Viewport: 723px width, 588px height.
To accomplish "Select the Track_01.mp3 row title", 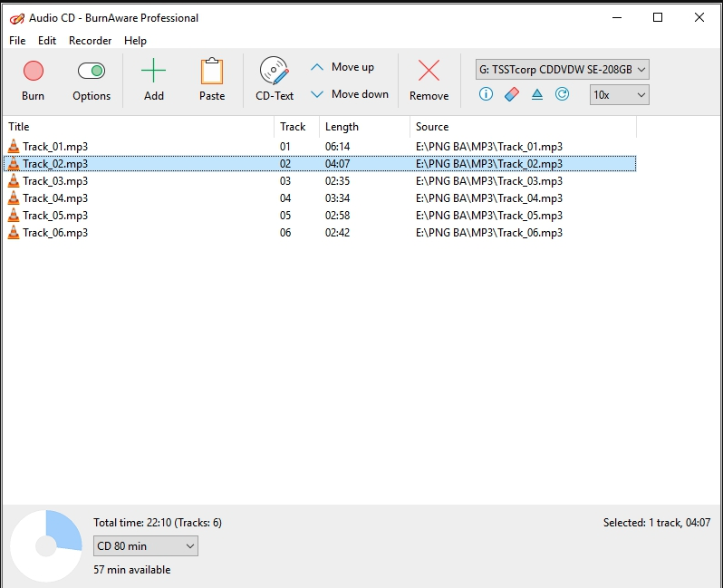I will (55, 147).
